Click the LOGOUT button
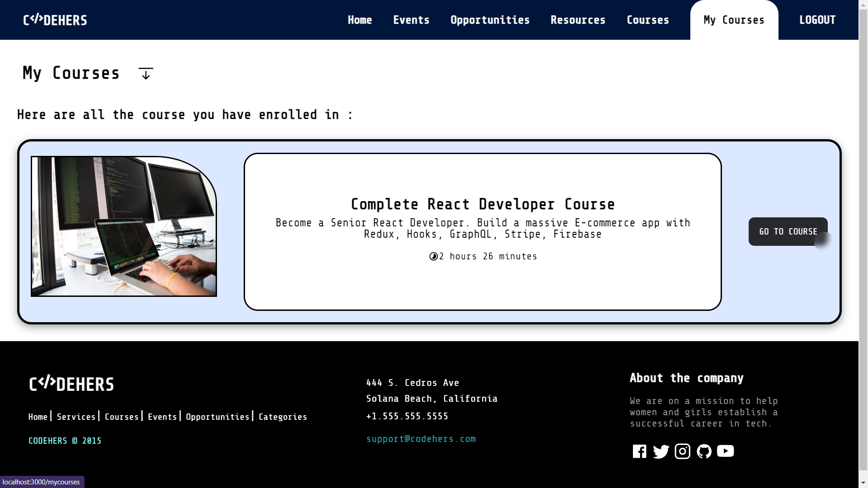This screenshot has height=488, width=868. click(x=817, y=20)
